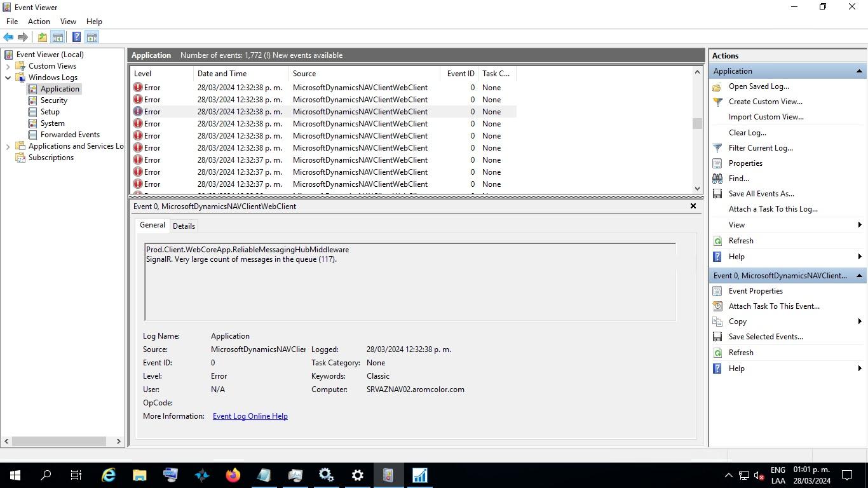This screenshot has height=488, width=868.
Task: Sort events by Date and Time column
Action: tap(241, 74)
